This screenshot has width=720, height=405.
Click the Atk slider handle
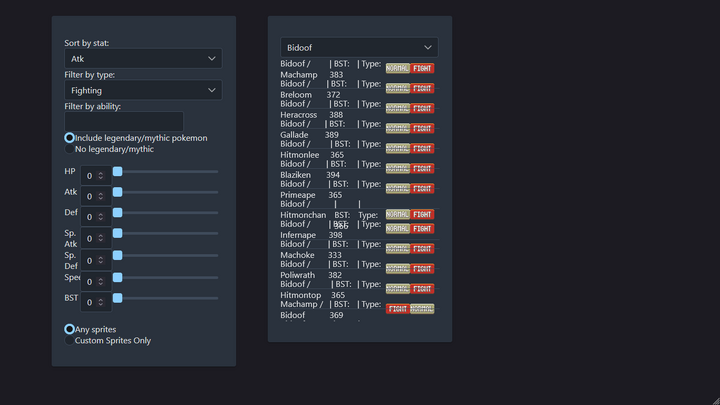pos(118,192)
